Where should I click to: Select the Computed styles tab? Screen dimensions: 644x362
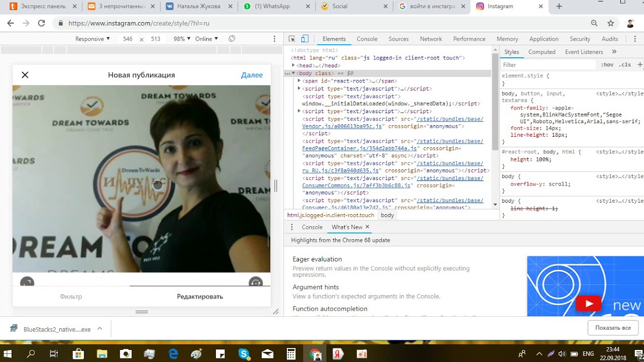pos(542,52)
